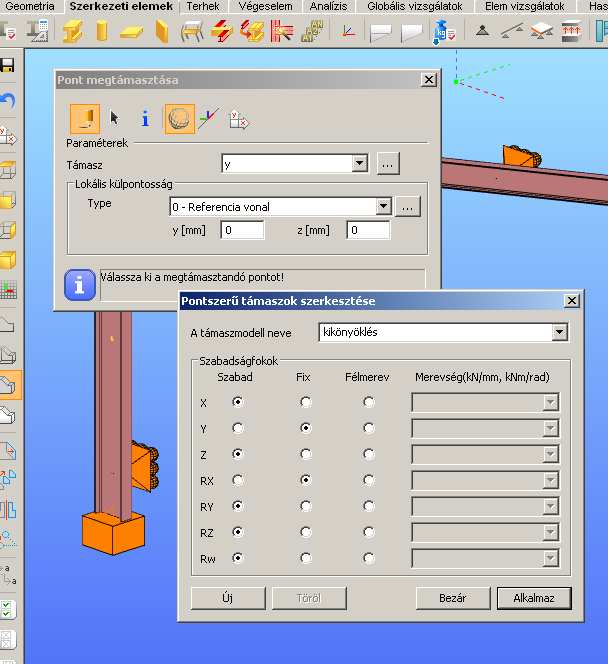Select the yellow column element tool
This screenshot has width=608, height=664.
coord(102,31)
